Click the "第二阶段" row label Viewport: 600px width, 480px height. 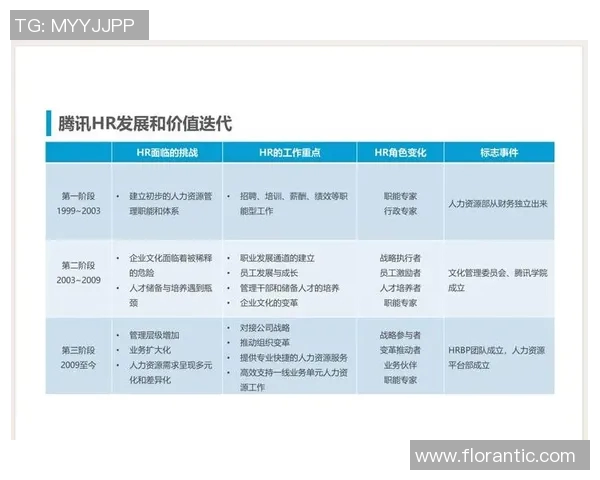(x=78, y=265)
